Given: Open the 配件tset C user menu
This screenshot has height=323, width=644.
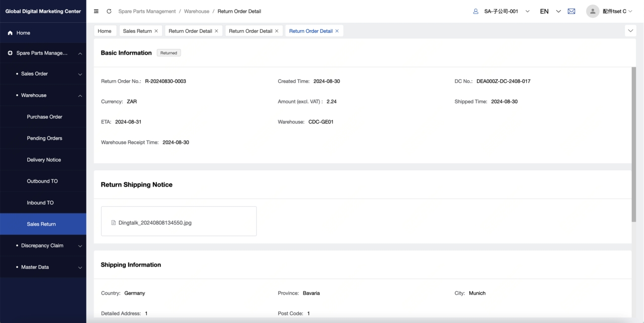Looking at the screenshot, I should pyautogui.click(x=617, y=11).
